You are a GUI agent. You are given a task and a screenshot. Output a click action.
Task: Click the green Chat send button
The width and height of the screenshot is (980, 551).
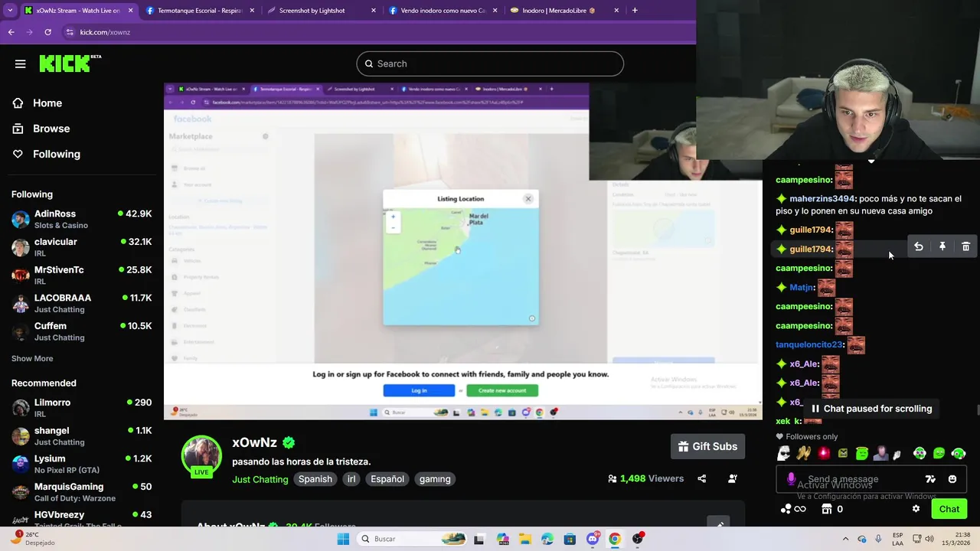tap(949, 509)
